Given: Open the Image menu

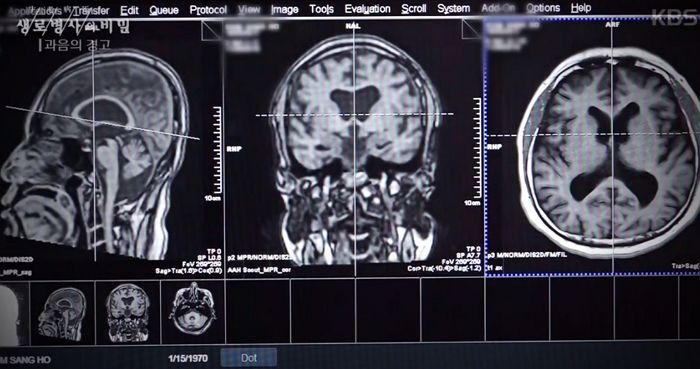Looking at the screenshot, I should [x=284, y=9].
